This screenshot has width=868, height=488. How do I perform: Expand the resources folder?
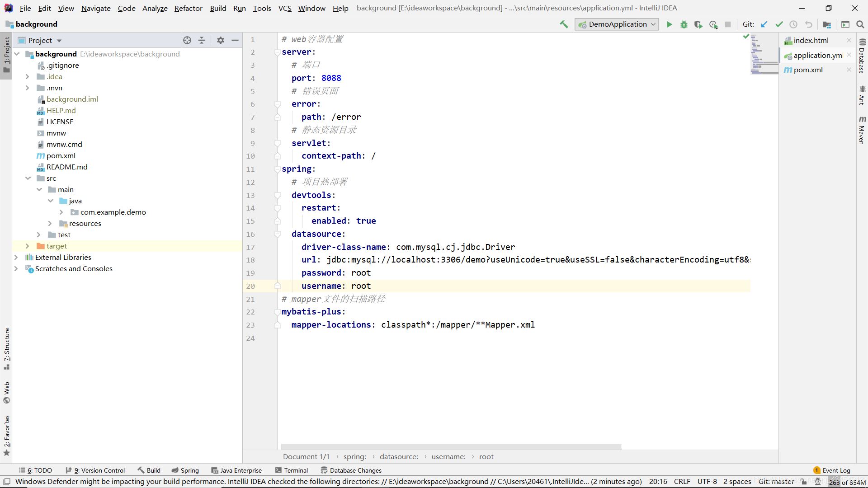(50, 223)
